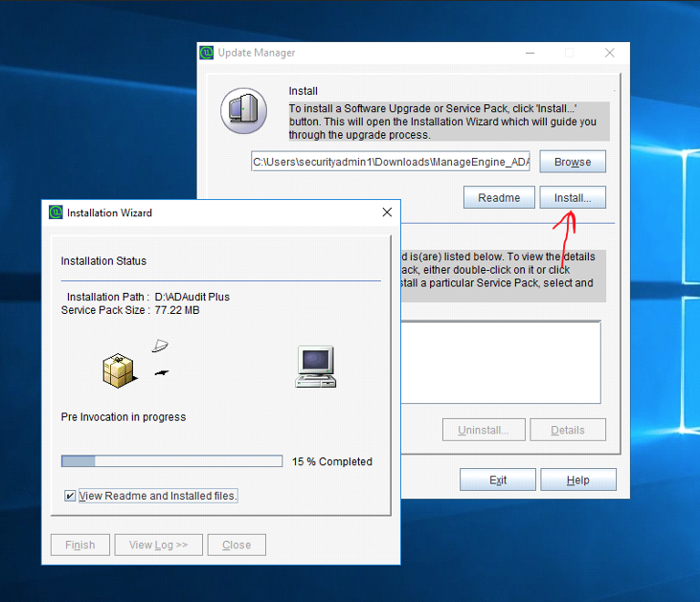This screenshot has width=700, height=602.
Task: Click the service pack file path field
Action: point(391,162)
